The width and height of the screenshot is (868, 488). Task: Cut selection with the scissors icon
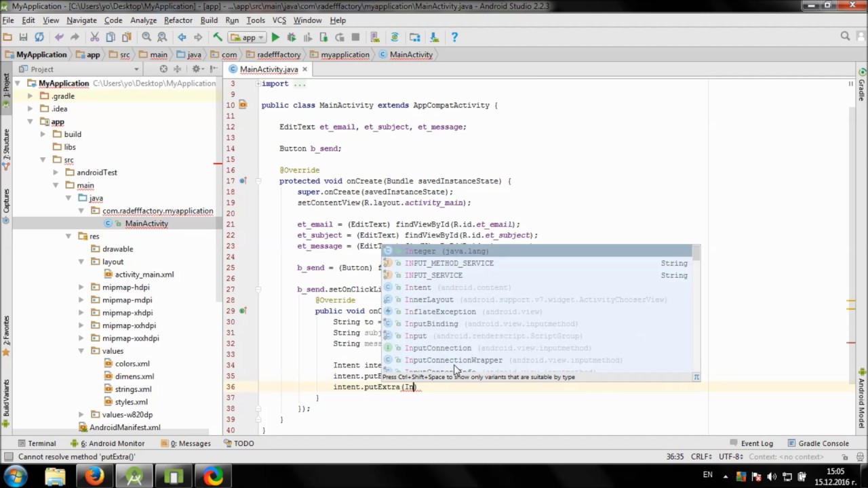[94, 37]
